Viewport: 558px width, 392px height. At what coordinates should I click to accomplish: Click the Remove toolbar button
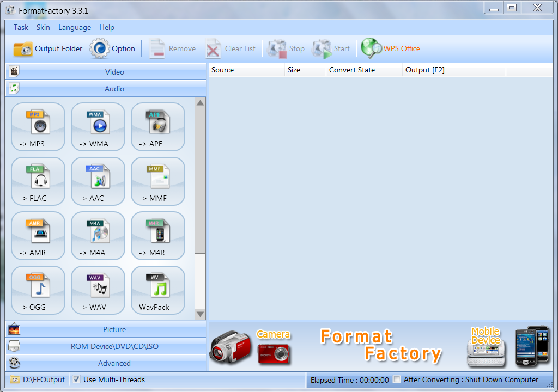click(173, 49)
